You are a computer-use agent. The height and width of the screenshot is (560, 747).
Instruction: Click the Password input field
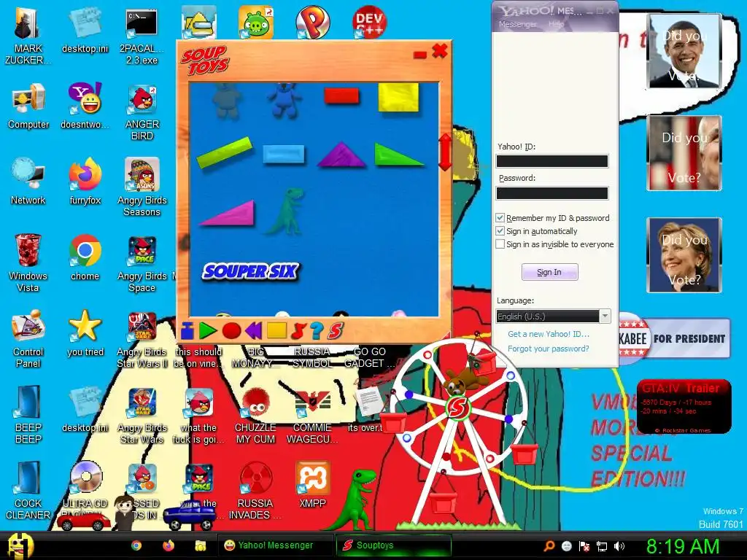point(552,192)
